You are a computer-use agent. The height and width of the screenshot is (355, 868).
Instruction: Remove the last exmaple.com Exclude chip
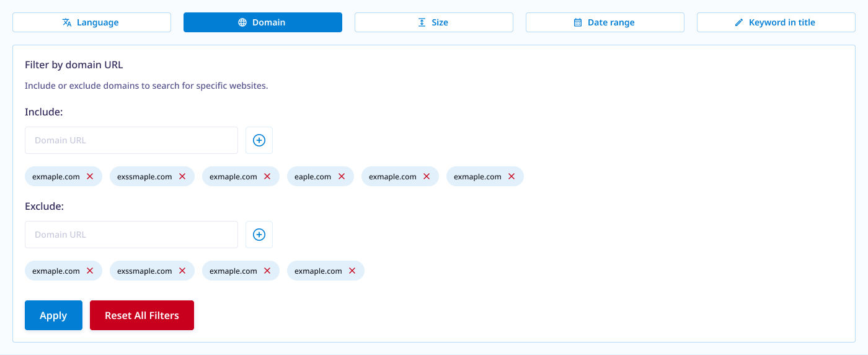(352, 271)
